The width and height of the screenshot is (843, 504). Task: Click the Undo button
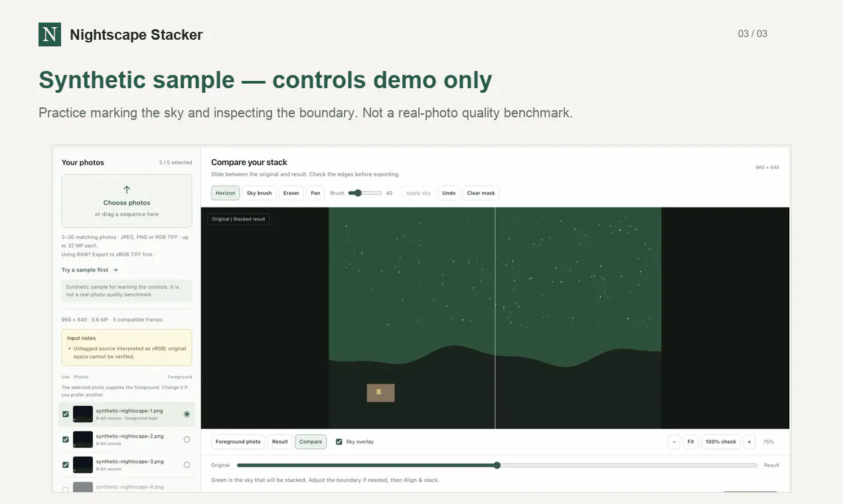point(449,193)
